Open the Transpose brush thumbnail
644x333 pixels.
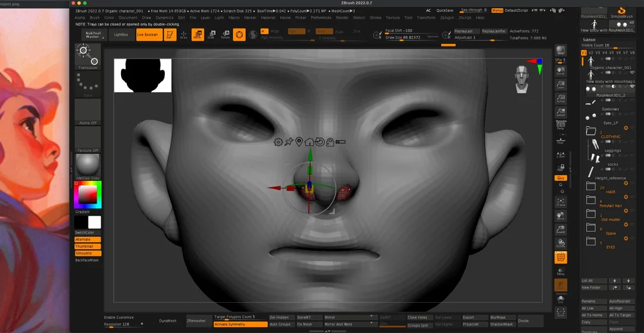click(88, 57)
